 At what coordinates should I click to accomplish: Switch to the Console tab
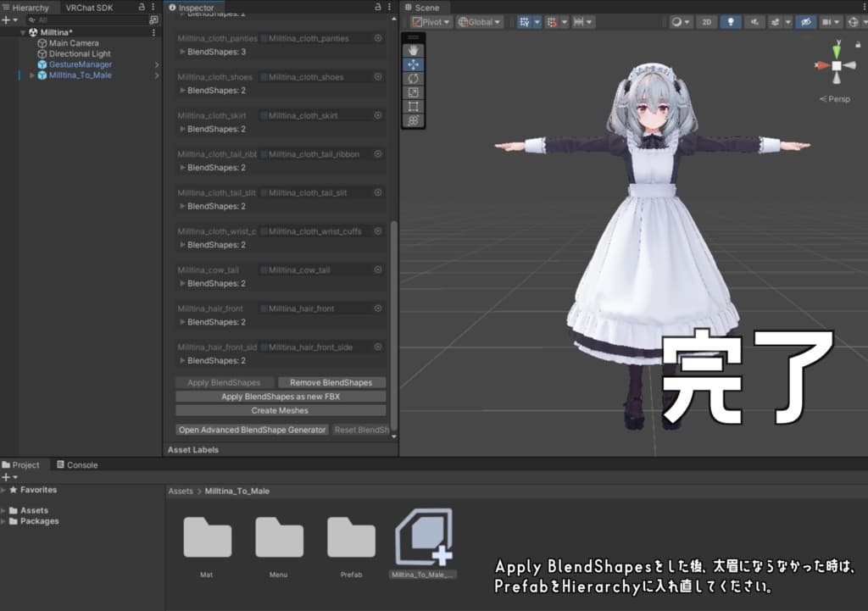77,465
